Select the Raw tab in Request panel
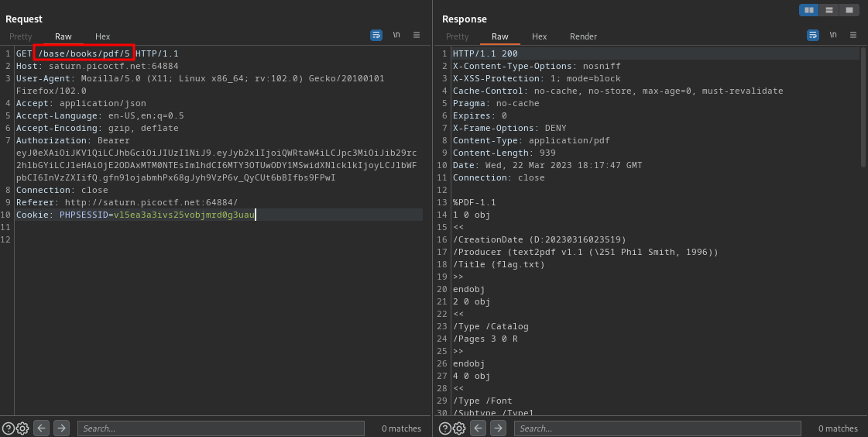The height and width of the screenshot is (437, 868). [x=63, y=36]
